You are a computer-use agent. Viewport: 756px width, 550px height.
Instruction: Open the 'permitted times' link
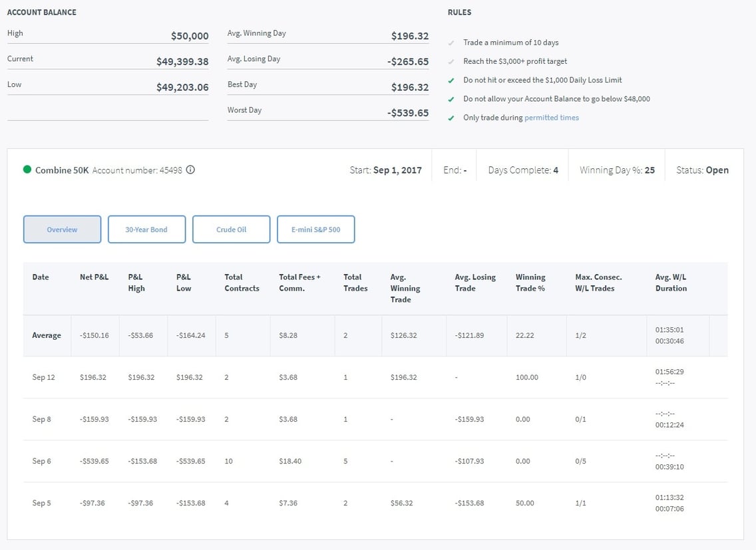tap(551, 118)
